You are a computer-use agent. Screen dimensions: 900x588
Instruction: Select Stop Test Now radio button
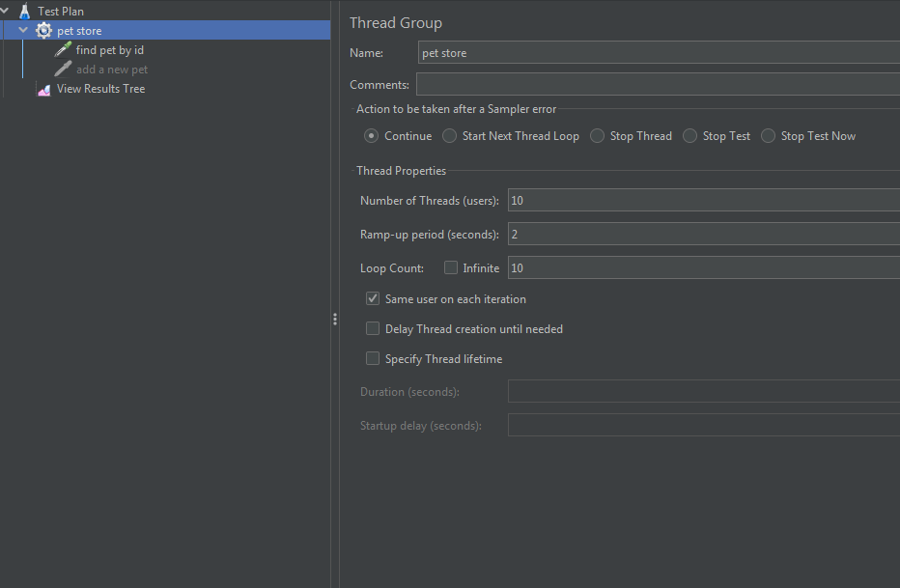click(768, 136)
